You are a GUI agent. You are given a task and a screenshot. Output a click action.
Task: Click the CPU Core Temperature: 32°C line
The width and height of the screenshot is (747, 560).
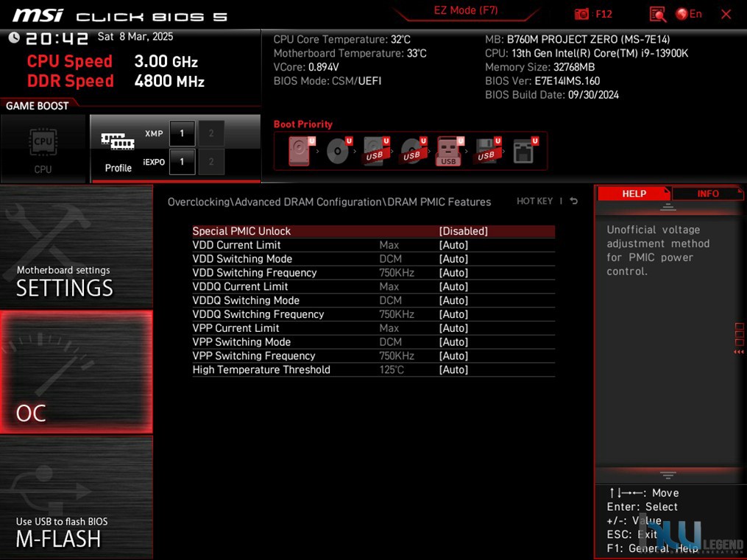[341, 39]
